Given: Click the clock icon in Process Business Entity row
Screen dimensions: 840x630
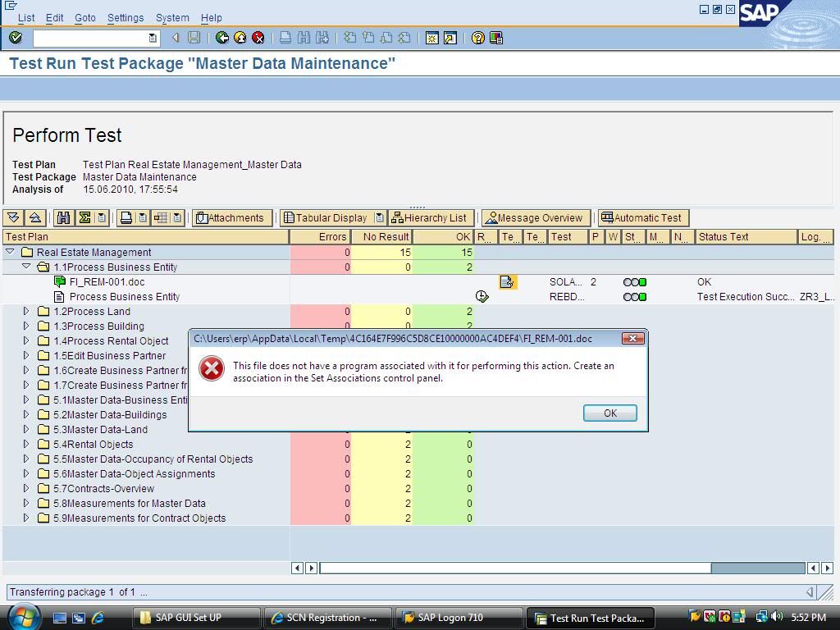Looking at the screenshot, I should pos(482,296).
